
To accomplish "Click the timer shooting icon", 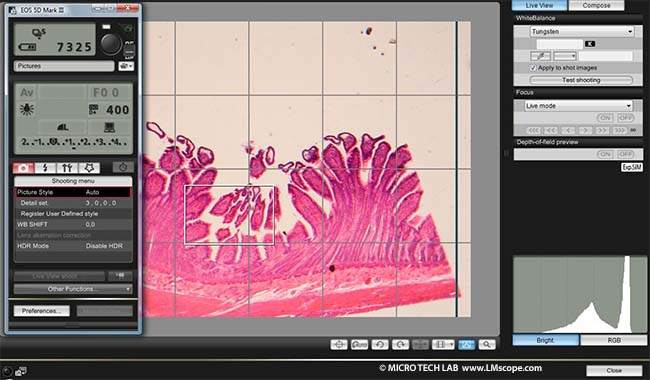I will pyautogui.click(x=123, y=167).
